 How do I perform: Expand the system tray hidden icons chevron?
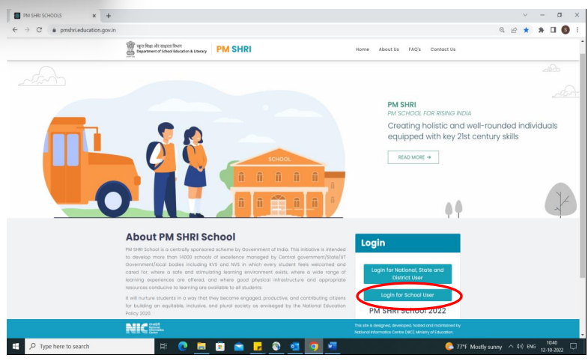pos(510,347)
